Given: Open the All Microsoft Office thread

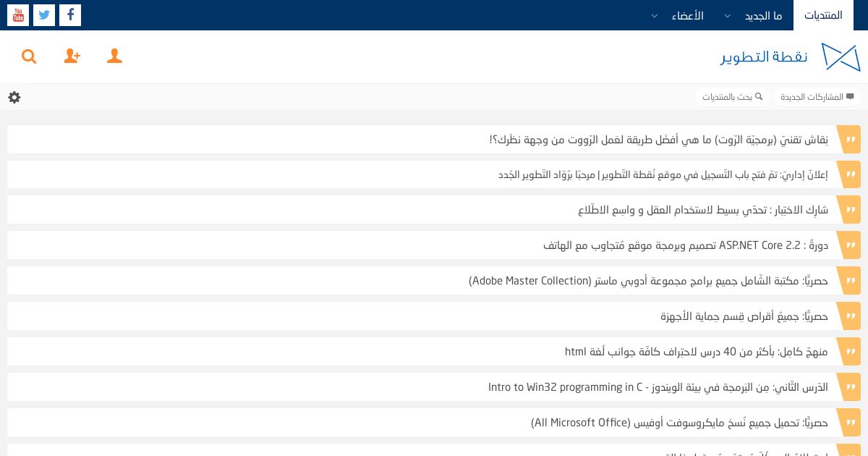Looking at the screenshot, I should 679,423.
